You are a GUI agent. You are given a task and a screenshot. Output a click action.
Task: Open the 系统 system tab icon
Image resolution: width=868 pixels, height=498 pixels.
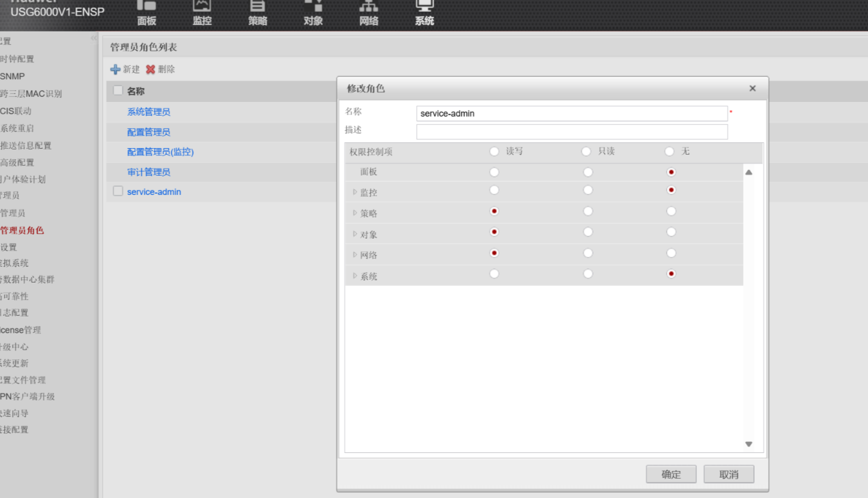pos(424,6)
